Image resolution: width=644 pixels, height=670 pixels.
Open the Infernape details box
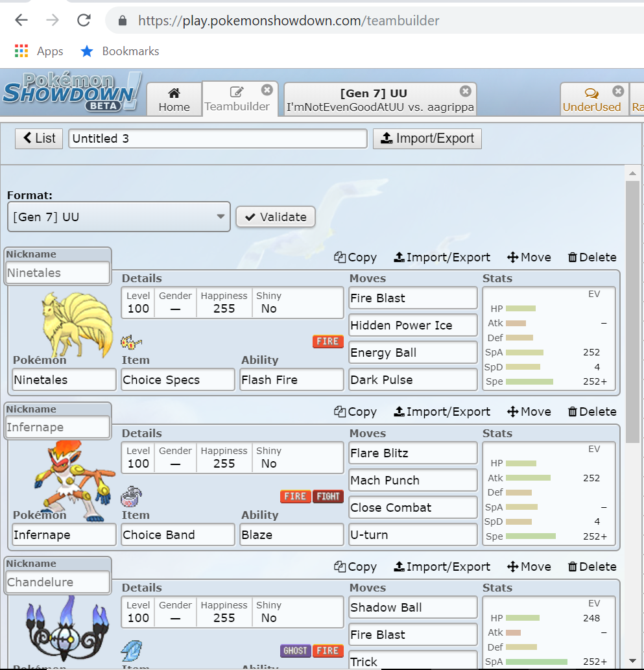point(232,458)
